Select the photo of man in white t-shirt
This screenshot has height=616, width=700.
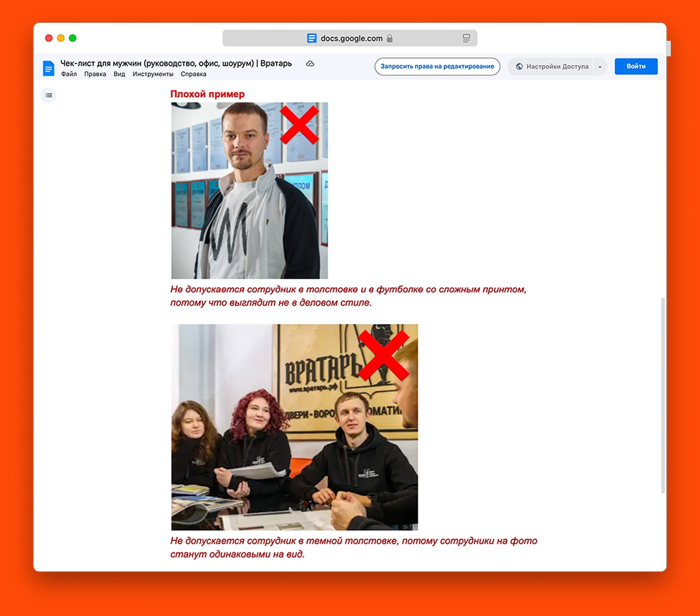click(249, 190)
